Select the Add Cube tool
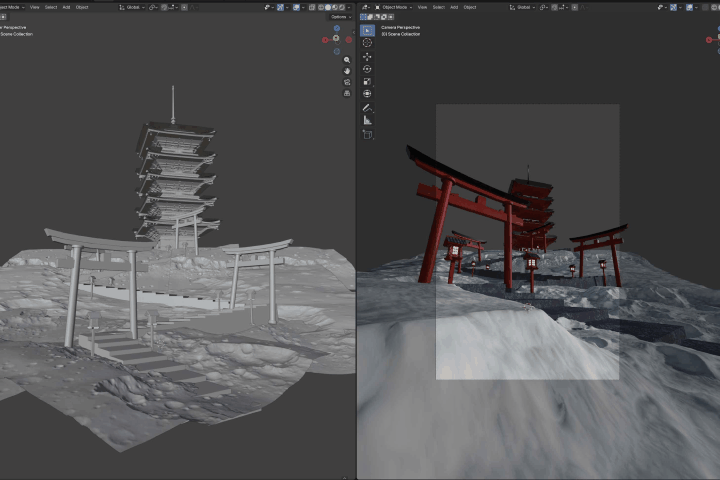720x480 pixels. (x=367, y=134)
